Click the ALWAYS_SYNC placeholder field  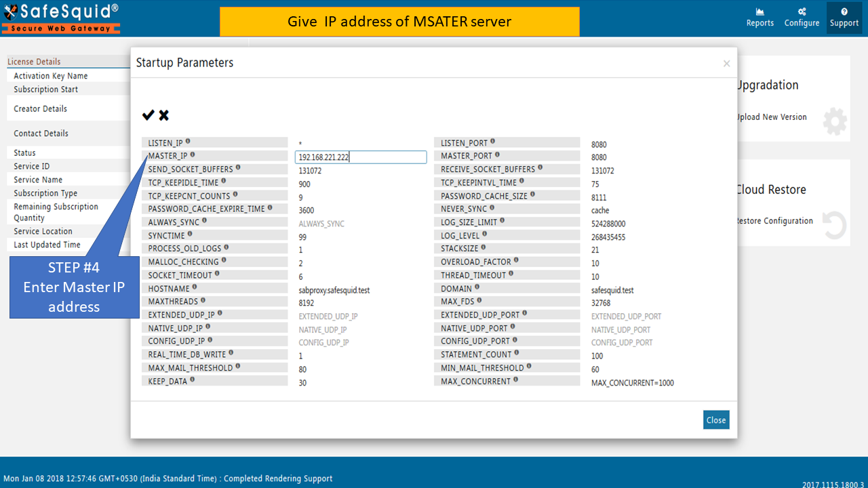[x=321, y=224]
